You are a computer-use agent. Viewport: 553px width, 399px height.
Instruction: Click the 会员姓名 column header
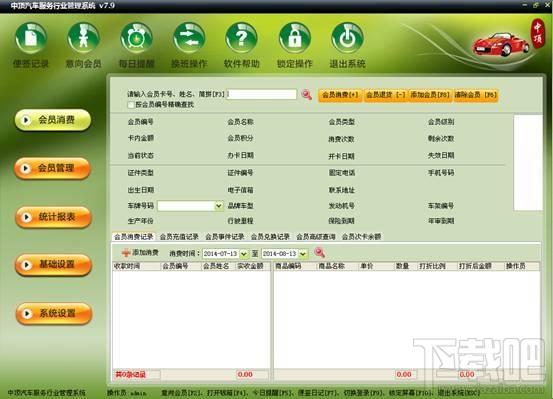click(x=218, y=266)
